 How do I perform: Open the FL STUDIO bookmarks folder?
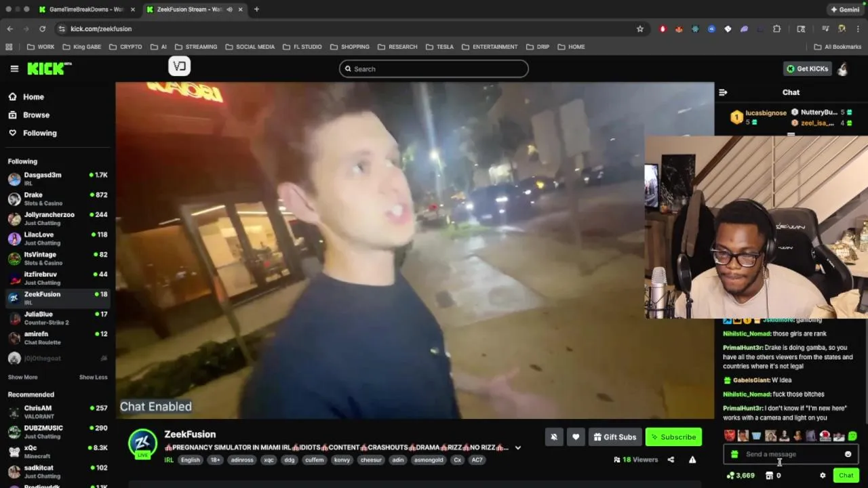pos(302,47)
